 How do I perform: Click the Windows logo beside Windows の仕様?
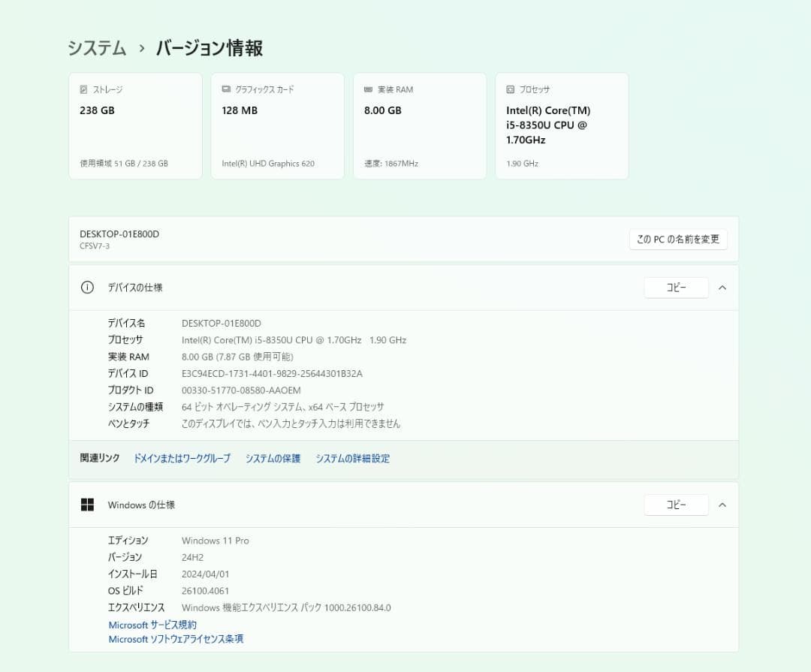click(x=87, y=505)
